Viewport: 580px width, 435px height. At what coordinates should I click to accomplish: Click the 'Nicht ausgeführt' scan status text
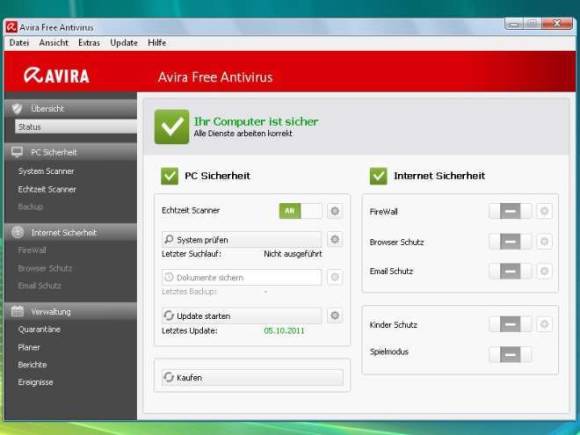293,254
